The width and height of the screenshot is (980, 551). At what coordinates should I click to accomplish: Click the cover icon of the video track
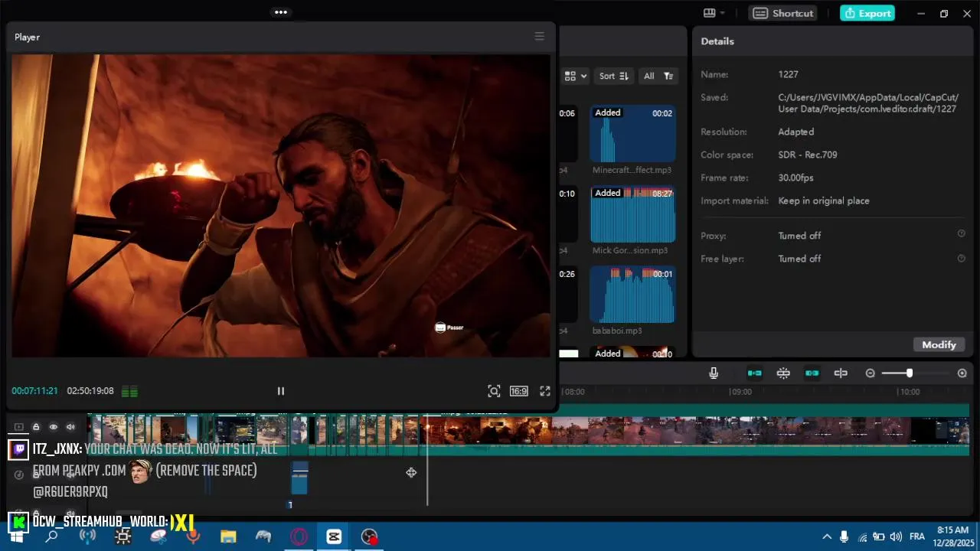19,427
